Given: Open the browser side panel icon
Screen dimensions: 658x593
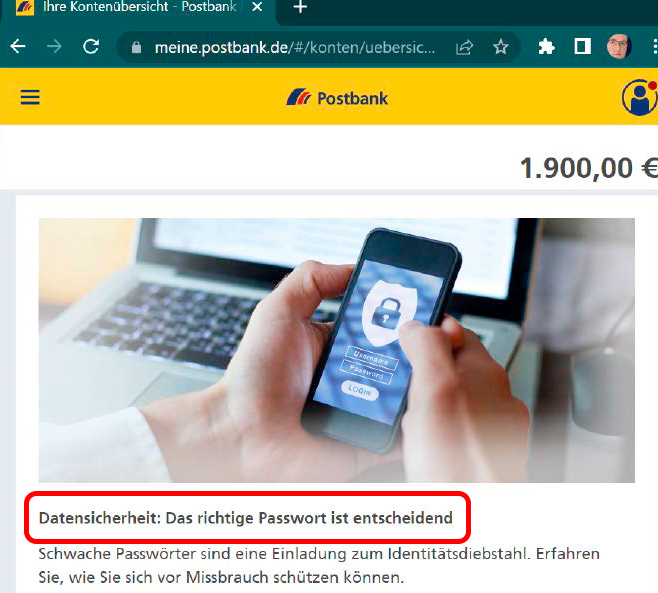Looking at the screenshot, I should point(582,46).
